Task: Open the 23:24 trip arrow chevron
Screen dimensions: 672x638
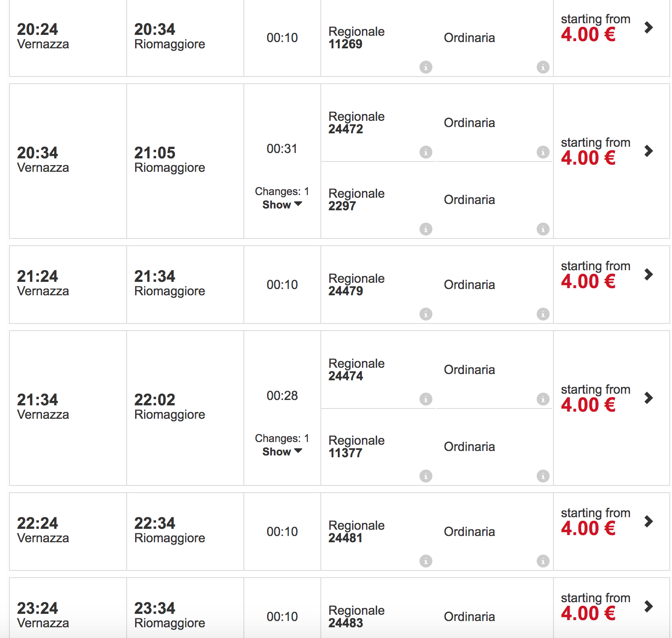Action: (x=649, y=607)
